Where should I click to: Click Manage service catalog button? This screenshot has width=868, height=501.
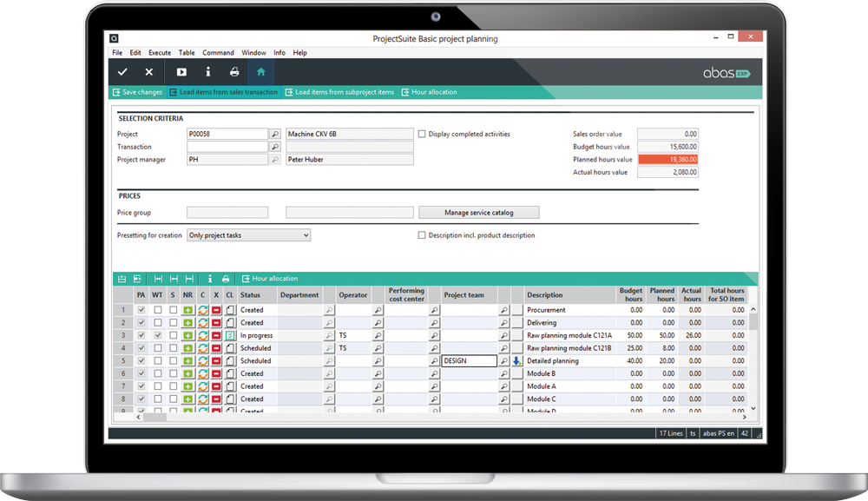pyautogui.click(x=478, y=213)
